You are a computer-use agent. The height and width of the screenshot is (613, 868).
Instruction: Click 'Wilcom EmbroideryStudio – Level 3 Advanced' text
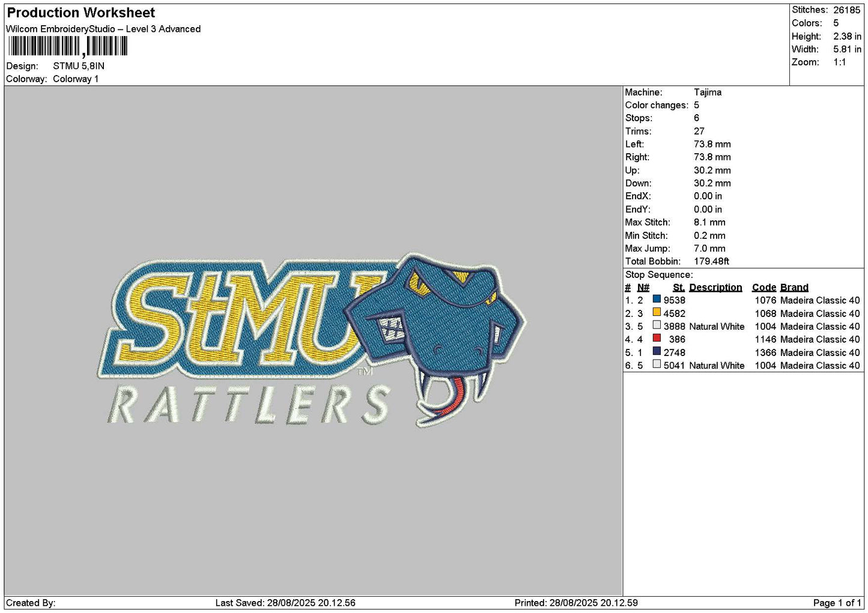point(103,29)
